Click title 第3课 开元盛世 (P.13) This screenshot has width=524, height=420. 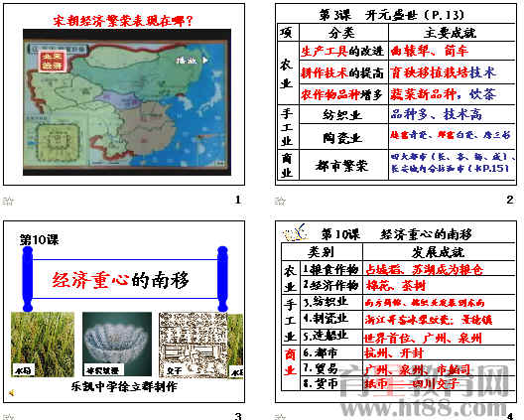[x=392, y=15]
